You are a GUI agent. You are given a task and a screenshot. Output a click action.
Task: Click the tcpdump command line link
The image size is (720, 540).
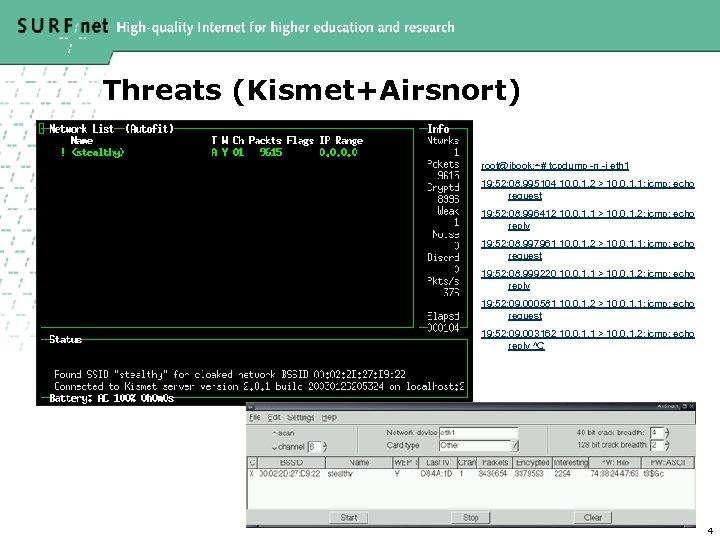point(555,166)
